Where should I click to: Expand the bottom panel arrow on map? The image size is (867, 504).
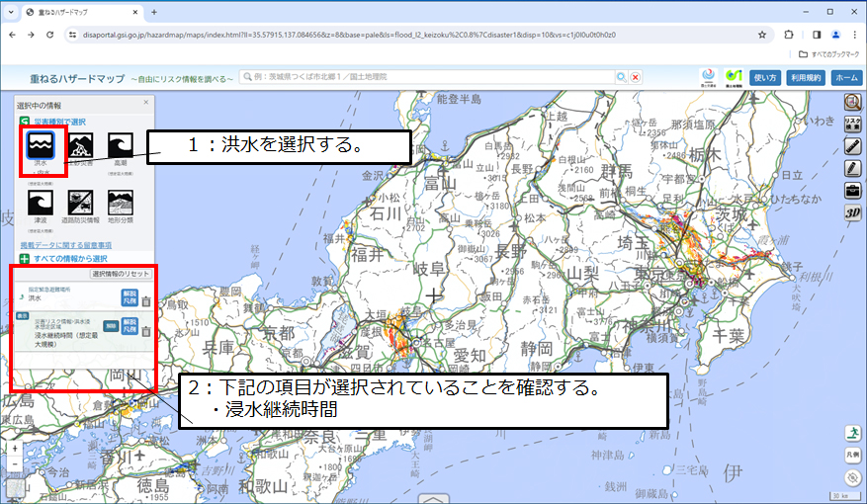click(x=433, y=499)
